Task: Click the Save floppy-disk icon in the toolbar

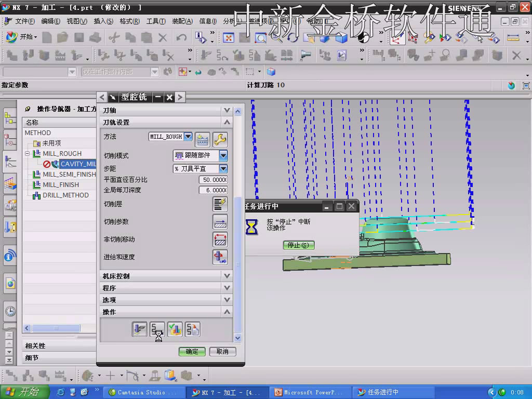Action: tap(79, 37)
